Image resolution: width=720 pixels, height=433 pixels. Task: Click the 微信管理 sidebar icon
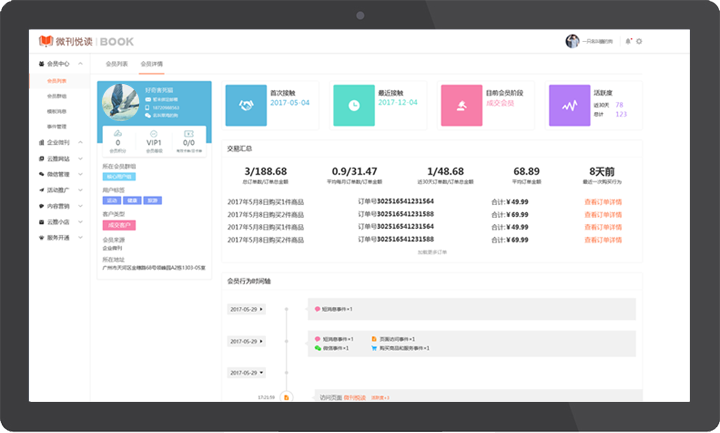point(41,174)
